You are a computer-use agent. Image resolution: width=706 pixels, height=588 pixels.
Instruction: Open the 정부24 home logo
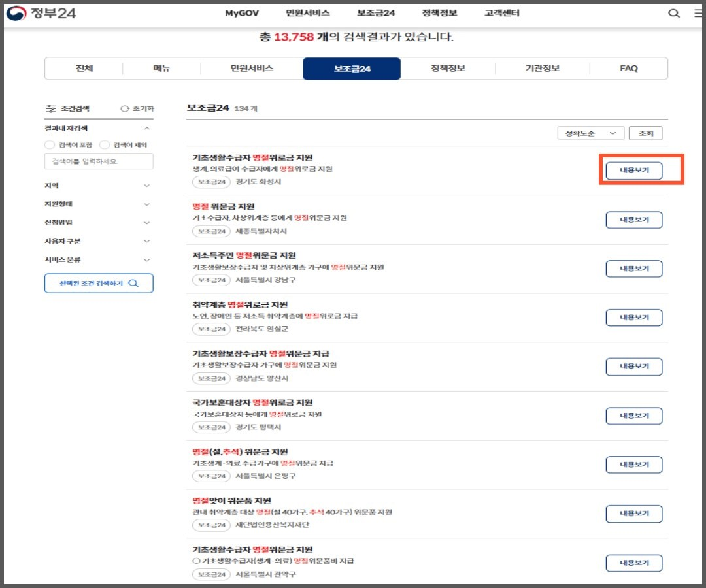point(41,13)
